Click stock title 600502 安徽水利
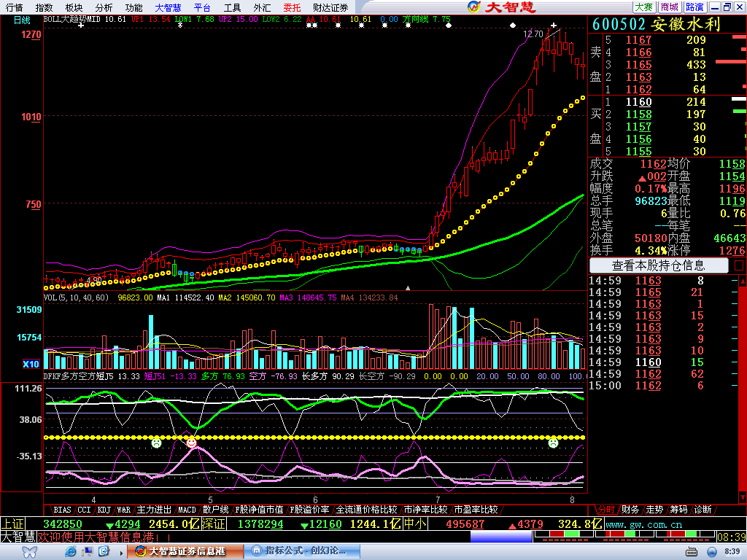 click(x=656, y=24)
